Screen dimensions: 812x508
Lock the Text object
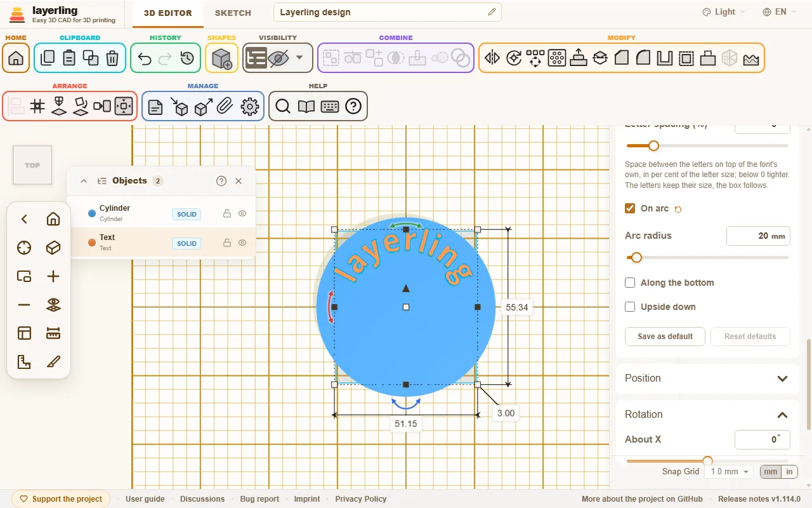(x=226, y=243)
